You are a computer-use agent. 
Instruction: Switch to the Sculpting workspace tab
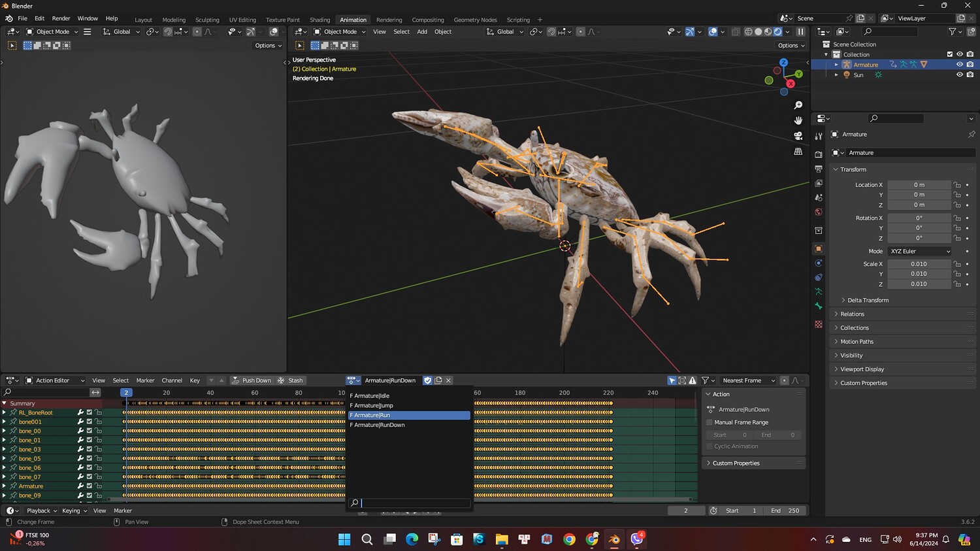pos(207,20)
